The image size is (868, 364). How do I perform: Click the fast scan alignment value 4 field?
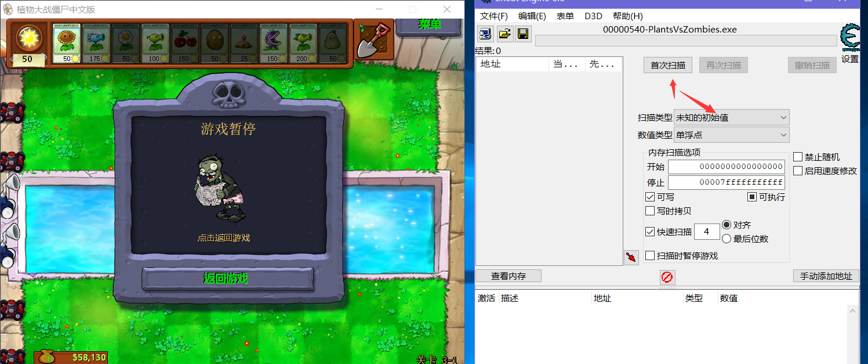point(707,232)
